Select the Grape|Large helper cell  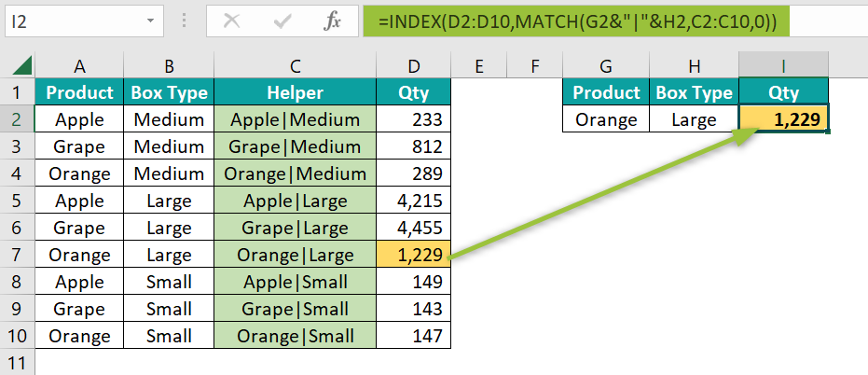click(295, 227)
